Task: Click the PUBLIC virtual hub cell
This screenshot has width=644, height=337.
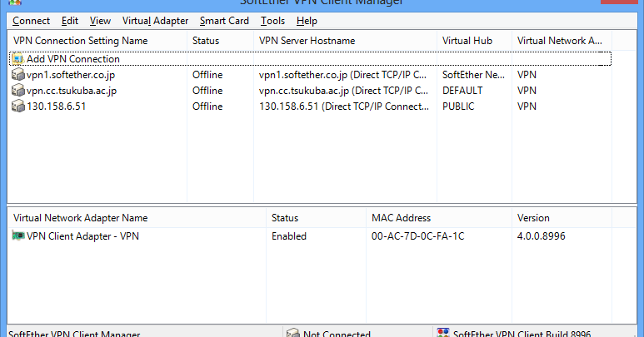Action: [x=458, y=107]
